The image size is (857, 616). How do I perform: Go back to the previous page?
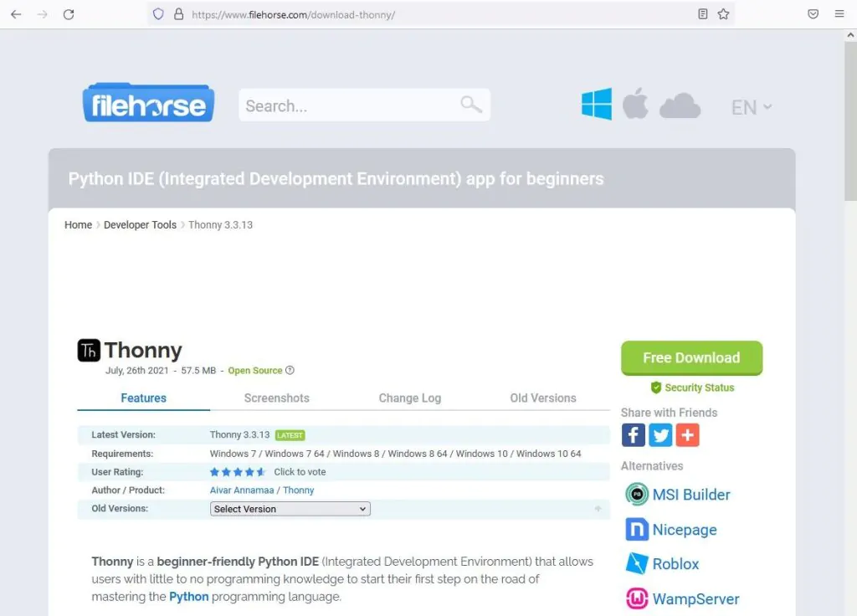16,14
